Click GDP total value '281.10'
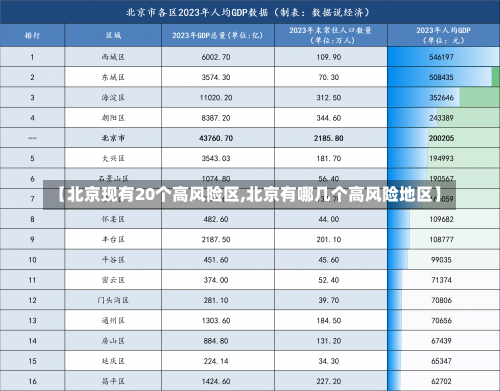The width and height of the screenshot is (500, 391). point(216,300)
